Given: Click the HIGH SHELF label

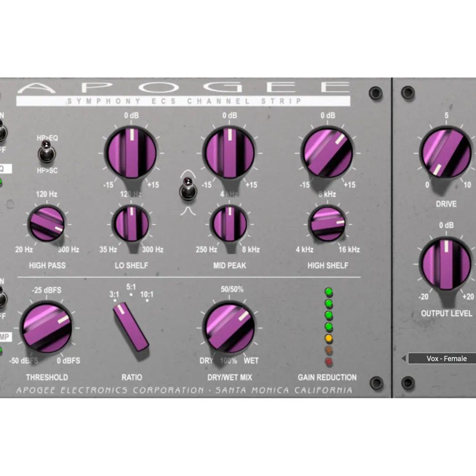Looking at the screenshot, I should pyautogui.click(x=327, y=266).
